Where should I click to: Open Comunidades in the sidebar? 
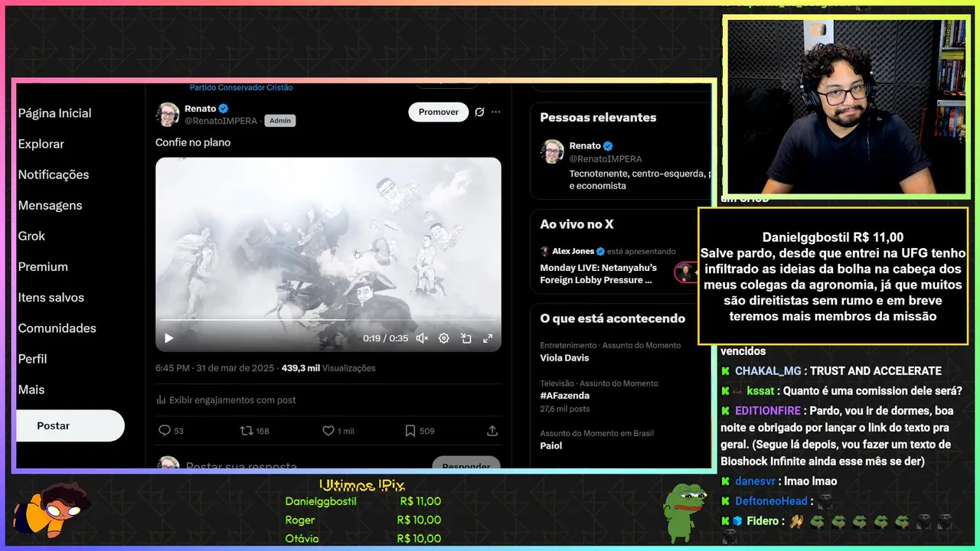(x=57, y=328)
